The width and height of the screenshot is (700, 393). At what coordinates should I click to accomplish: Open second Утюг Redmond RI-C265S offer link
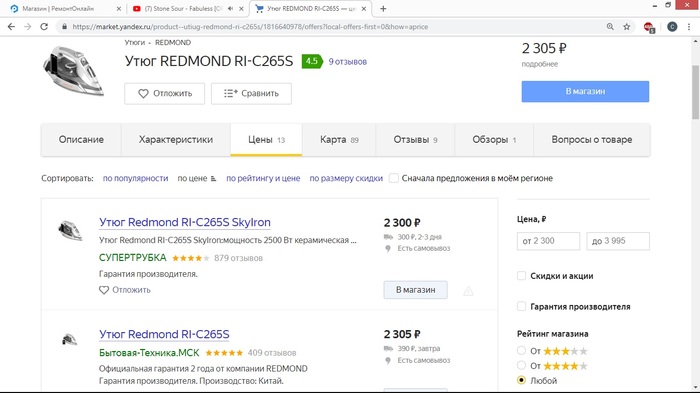pos(164,334)
